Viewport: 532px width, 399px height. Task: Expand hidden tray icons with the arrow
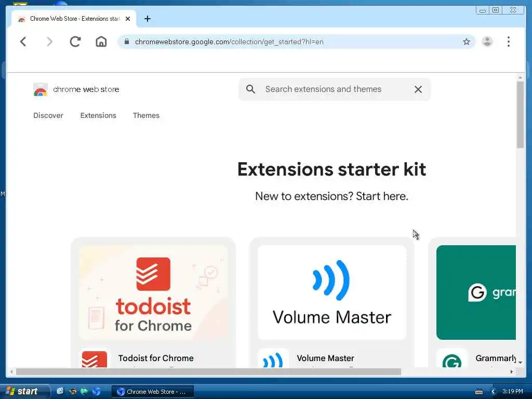pos(493,392)
